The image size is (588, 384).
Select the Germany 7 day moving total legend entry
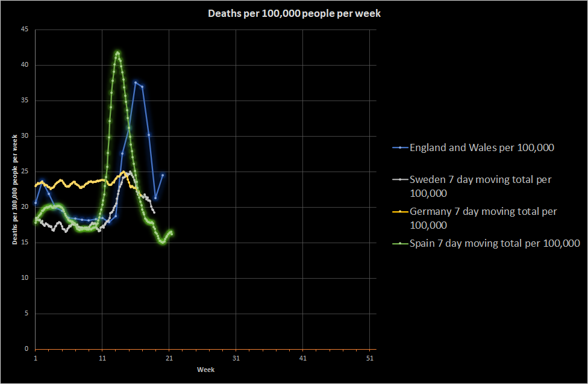point(475,218)
